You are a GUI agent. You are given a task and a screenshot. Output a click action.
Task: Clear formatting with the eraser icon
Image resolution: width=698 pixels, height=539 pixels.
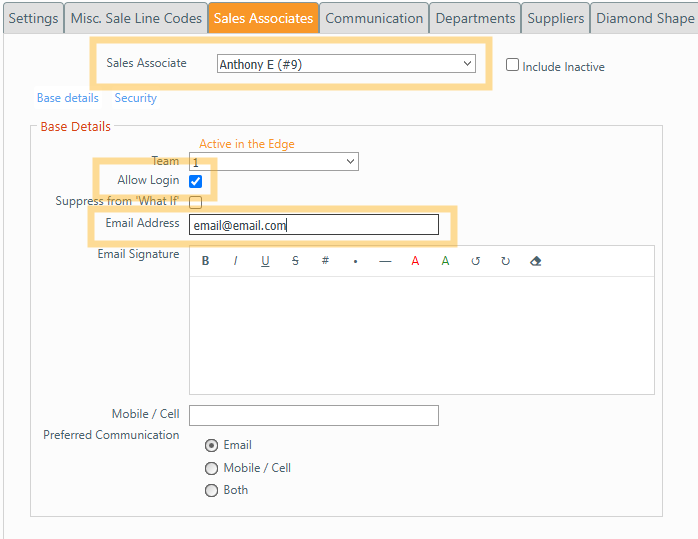point(536,262)
